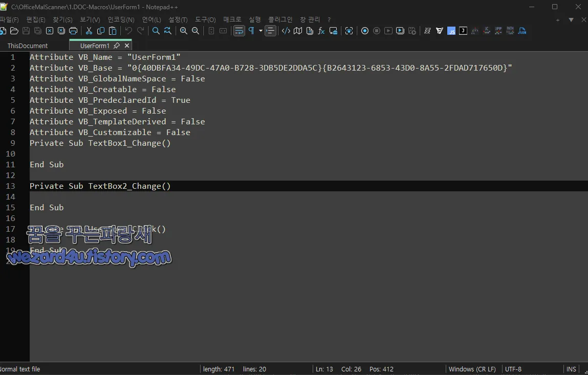Save the current recorded macro
This screenshot has width=588, height=375.
(412, 31)
